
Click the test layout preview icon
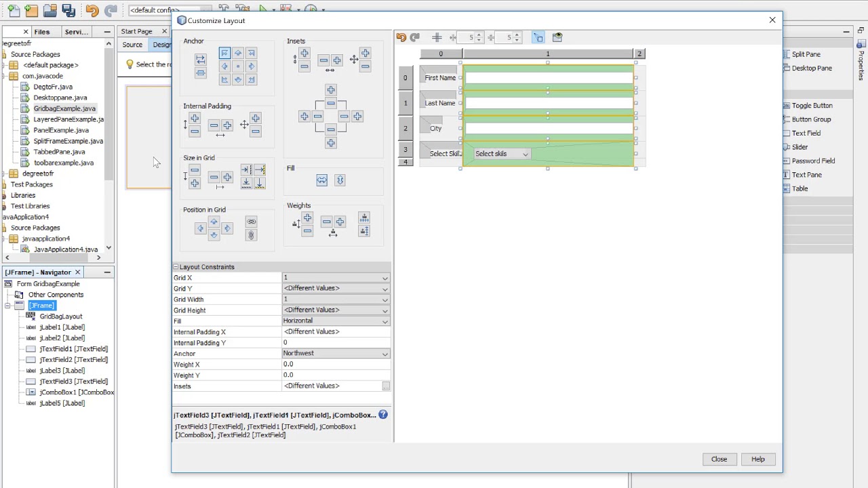point(557,37)
